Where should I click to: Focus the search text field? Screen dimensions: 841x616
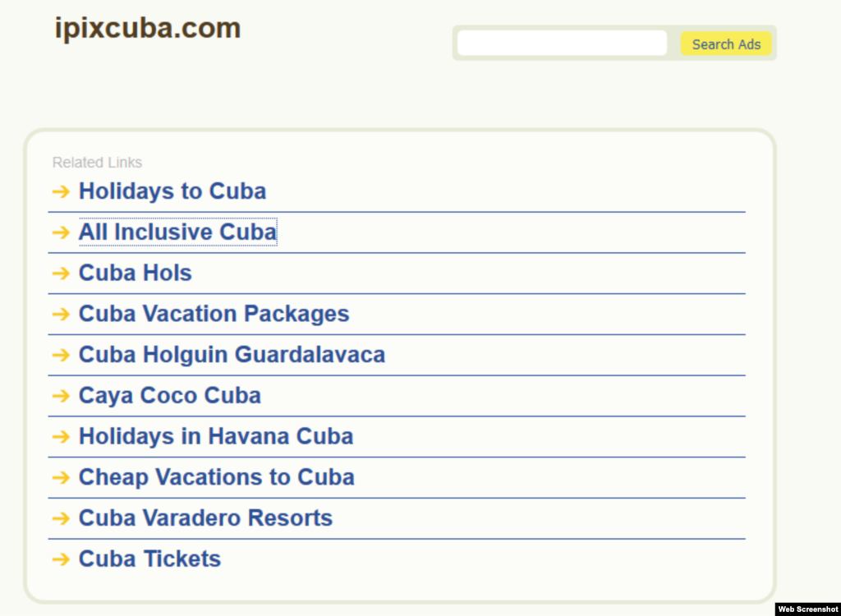coord(562,44)
